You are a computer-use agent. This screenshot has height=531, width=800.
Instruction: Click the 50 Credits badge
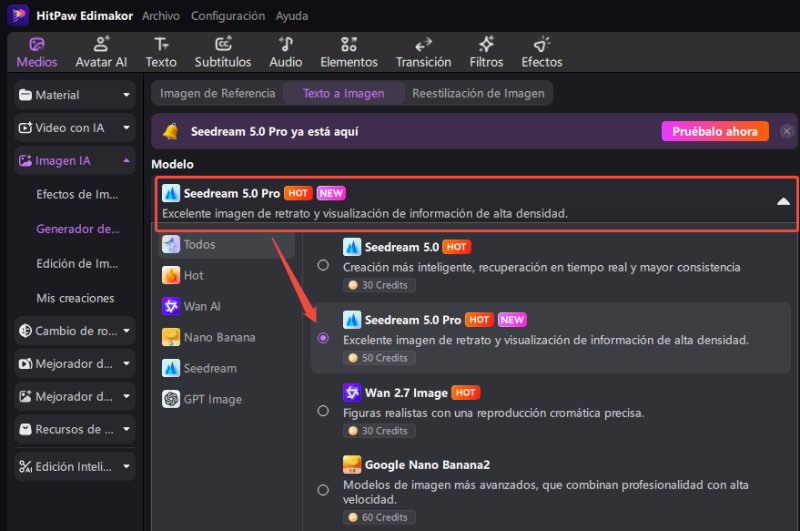point(379,358)
